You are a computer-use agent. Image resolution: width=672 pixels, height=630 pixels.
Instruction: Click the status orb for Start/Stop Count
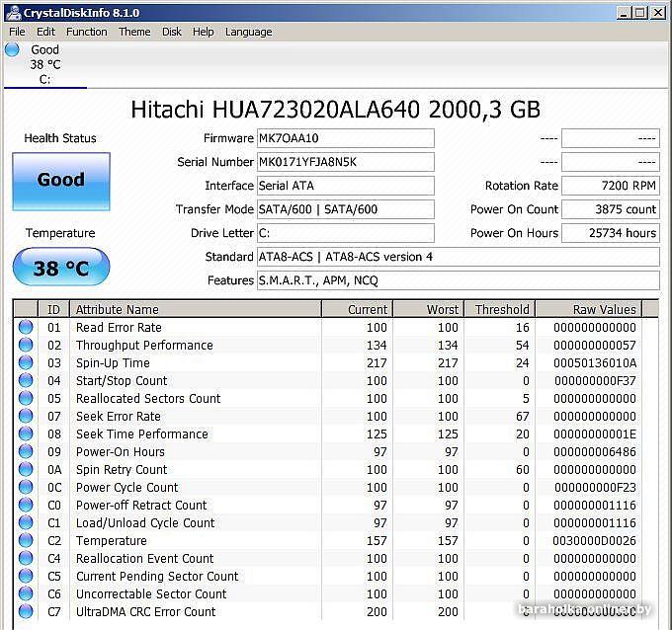pos(26,380)
